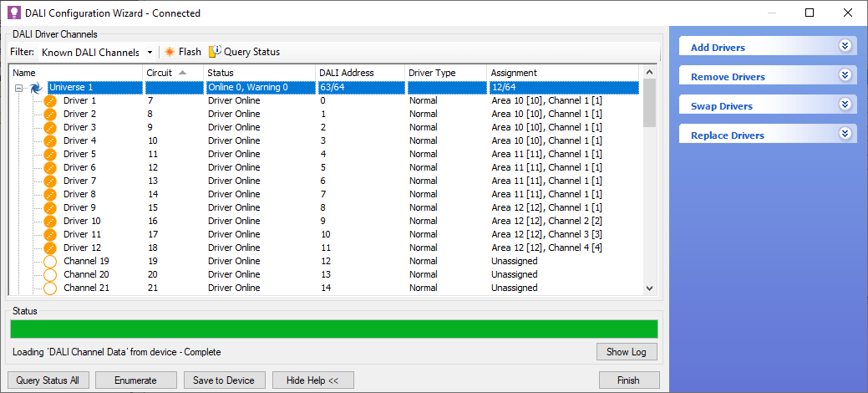The image size is (868, 393).
Task: Click the empty circle icon for Channel 19
Action: (50, 261)
